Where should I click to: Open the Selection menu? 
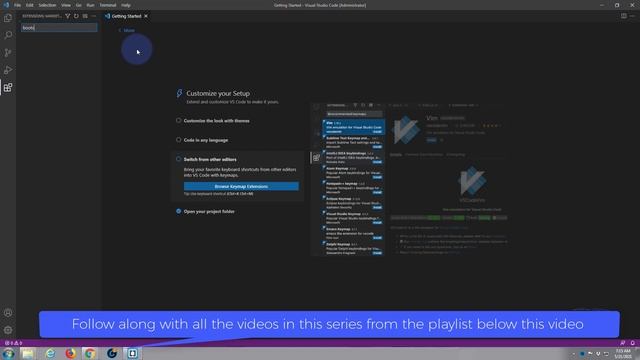47,5
